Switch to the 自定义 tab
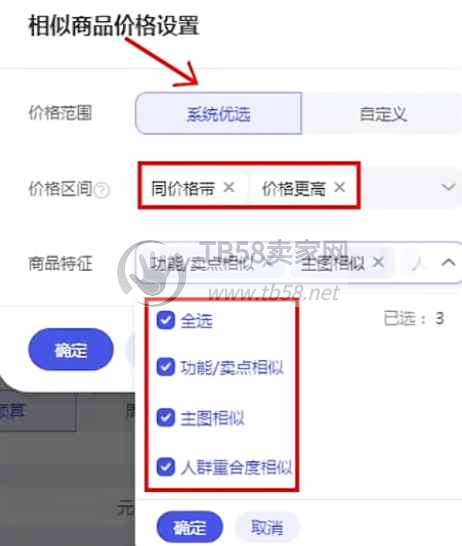 click(x=382, y=114)
